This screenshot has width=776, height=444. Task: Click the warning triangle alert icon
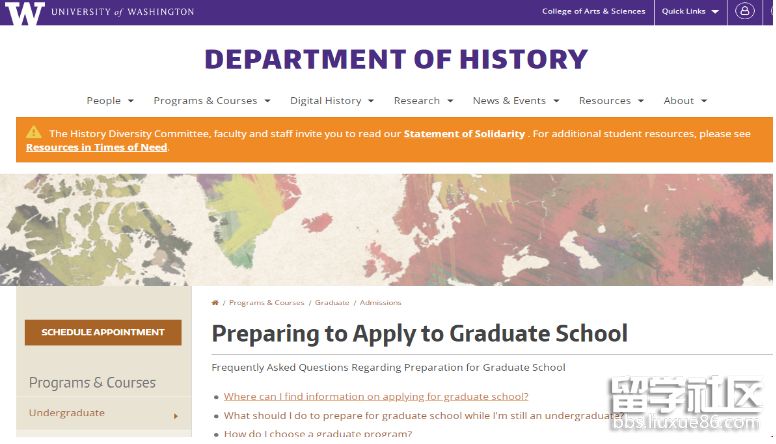tap(34, 132)
